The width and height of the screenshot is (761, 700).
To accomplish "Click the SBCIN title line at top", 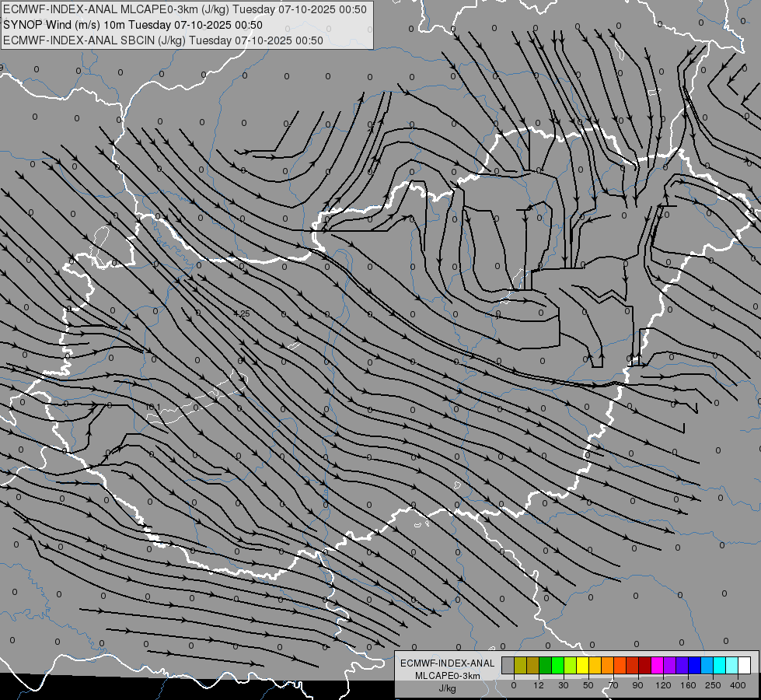I will point(163,40).
